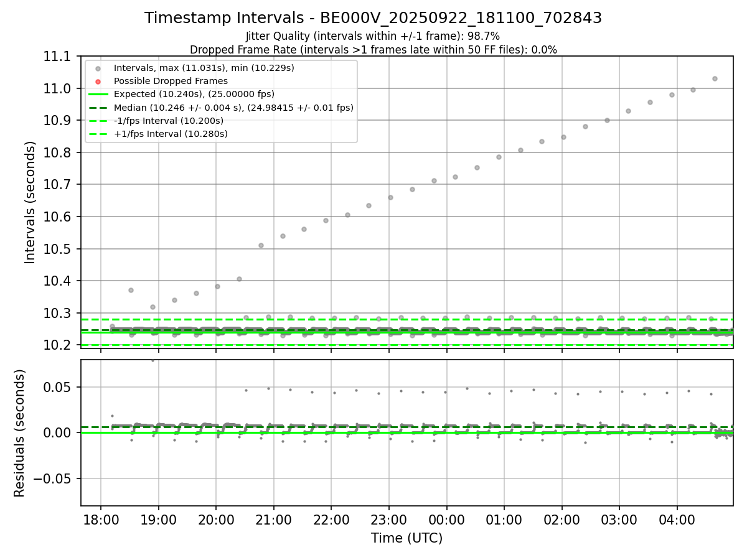Click the 04:00 tick label on time axis

coord(677,518)
